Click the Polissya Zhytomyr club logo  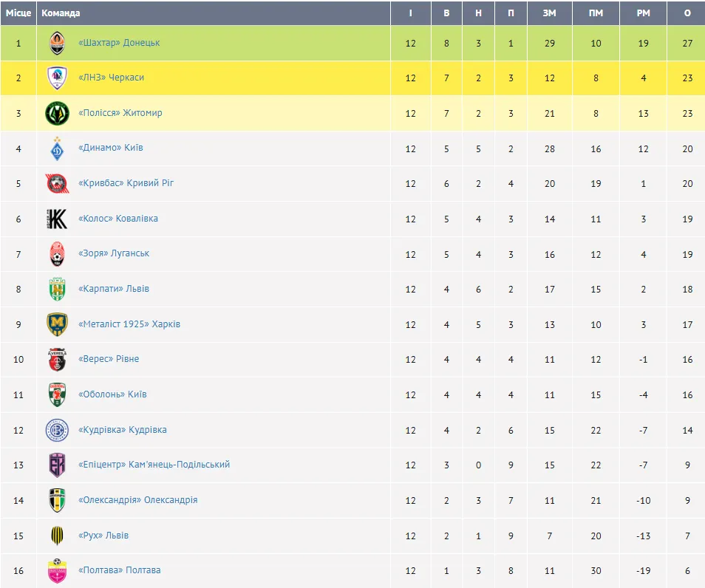pyautogui.click(x=57, y=114)
